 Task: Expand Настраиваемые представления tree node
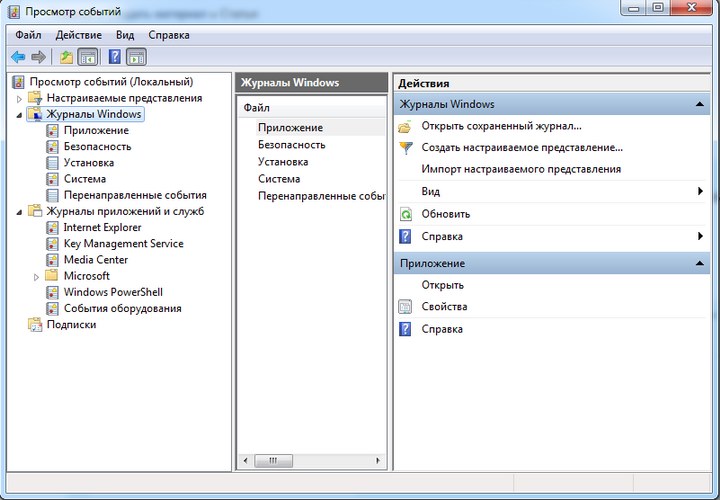(x=19, y=99)
